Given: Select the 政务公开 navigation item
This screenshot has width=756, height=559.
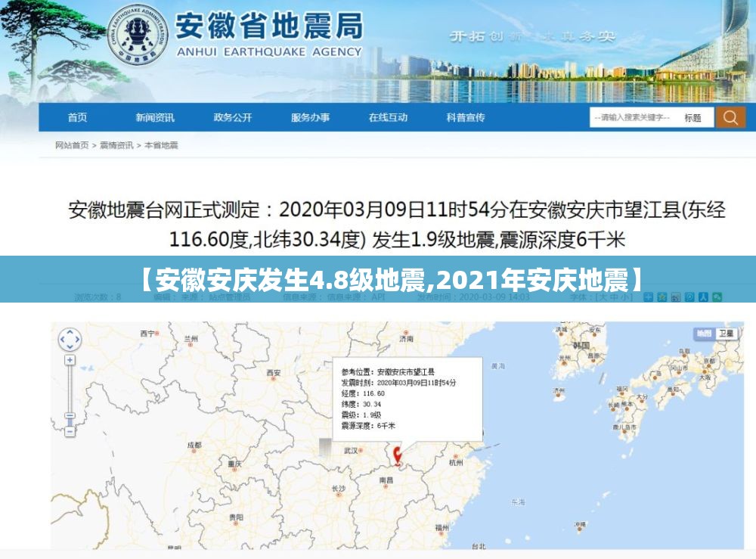Looking at the screenshot, I should point(233,117).
